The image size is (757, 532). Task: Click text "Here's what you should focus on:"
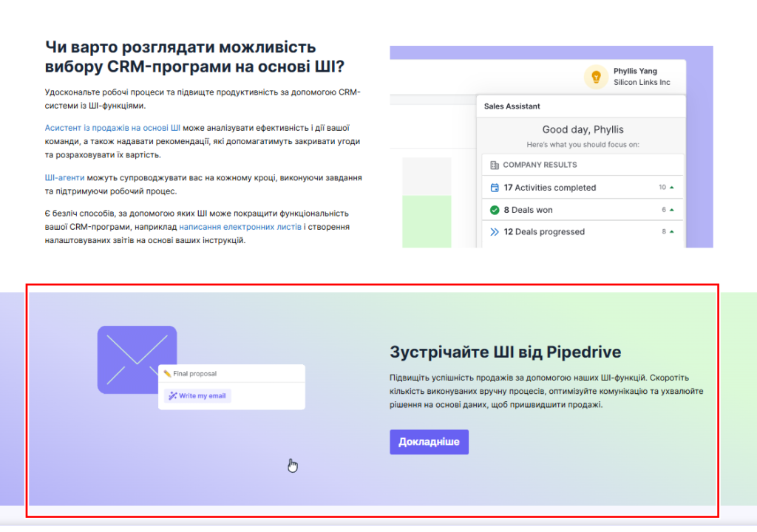tap(583, 144)
